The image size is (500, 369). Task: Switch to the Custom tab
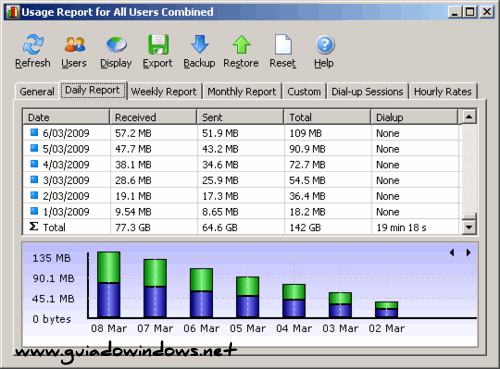click(x=304, y=91)
